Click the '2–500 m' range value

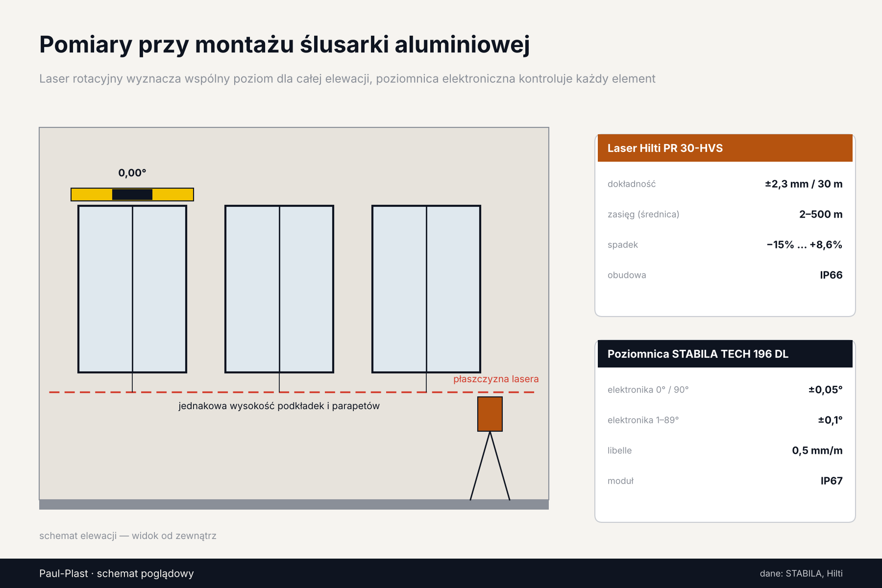(x=821, y=214)
